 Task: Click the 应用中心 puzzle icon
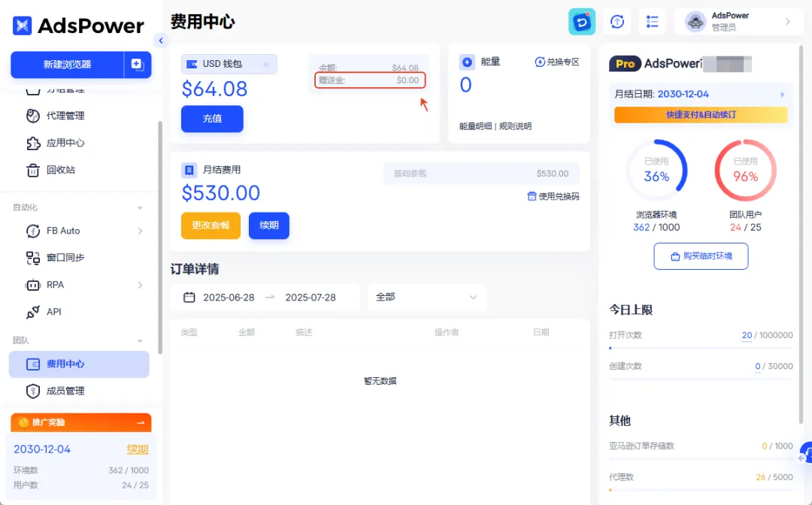click(x=33, y=143)
